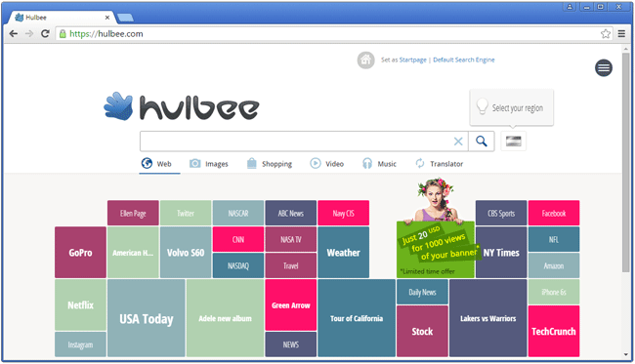Viewport: 635px width, 364px height.
Task: Switch to Video search tab
Action: click(x=327, y=164)
